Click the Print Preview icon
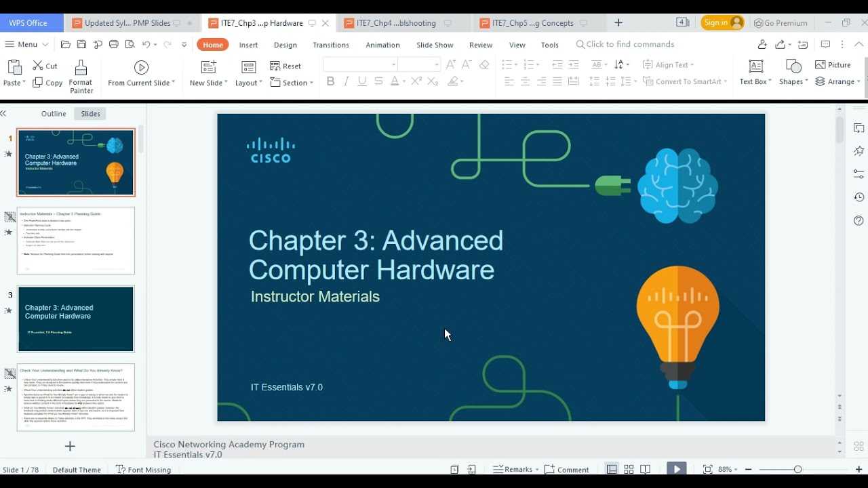Image resolution: width=868 pixels, height=488 pixels. pos(129,45)
